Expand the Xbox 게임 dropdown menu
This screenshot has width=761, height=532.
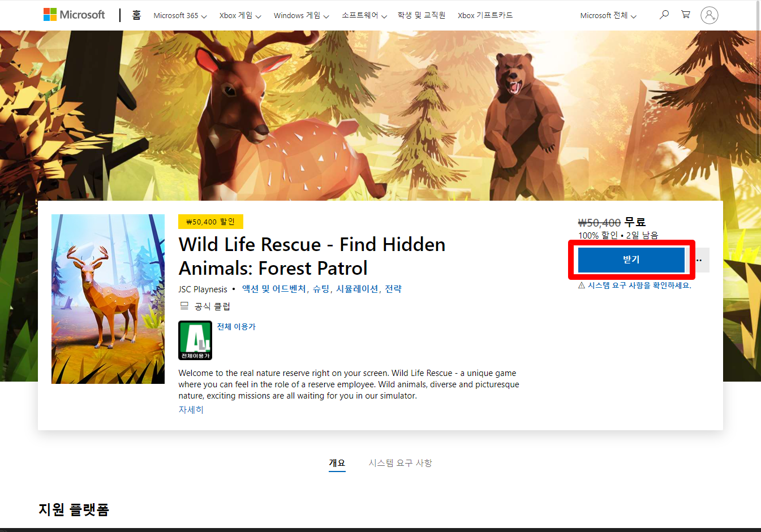point(240,16)
